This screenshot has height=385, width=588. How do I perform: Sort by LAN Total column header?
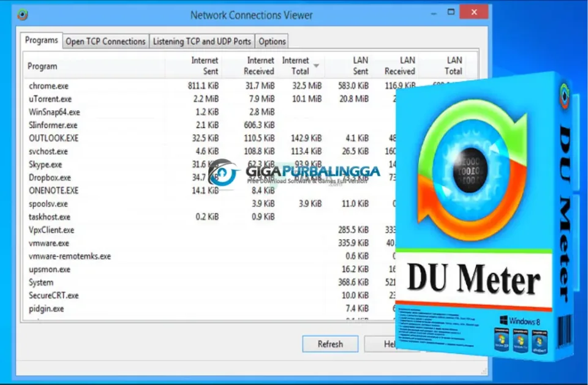pos(442,66)
